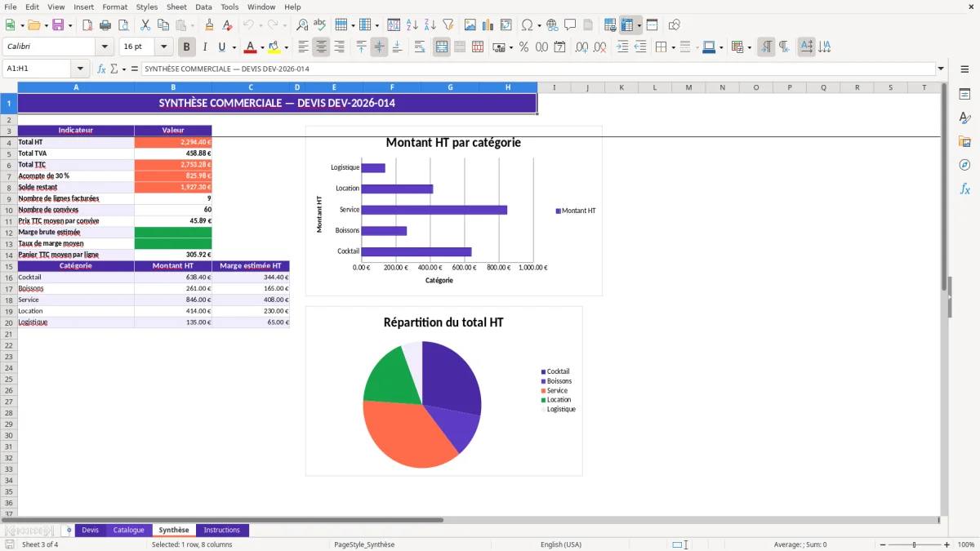Image resolution: width=980 pixels, height=551 pixels.
Task: Open the Sheet menu
Action: [x=176, y=7]
